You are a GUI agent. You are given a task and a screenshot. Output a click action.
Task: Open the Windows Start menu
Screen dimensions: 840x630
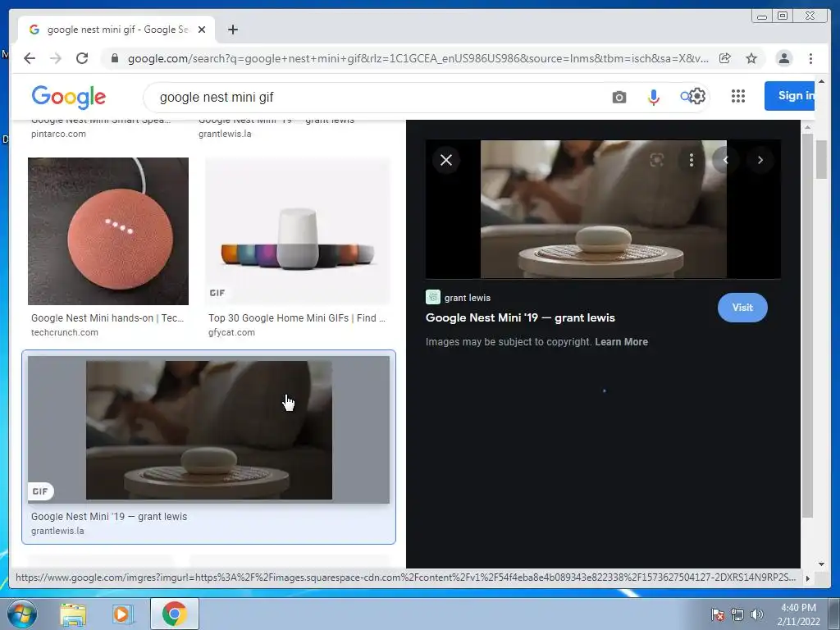point(21,614)
